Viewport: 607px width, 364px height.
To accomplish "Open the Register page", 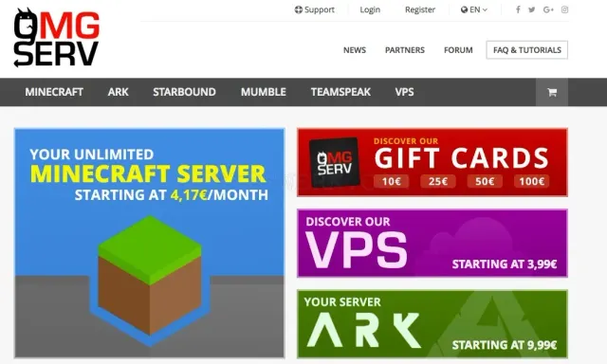I will point(420,9).
